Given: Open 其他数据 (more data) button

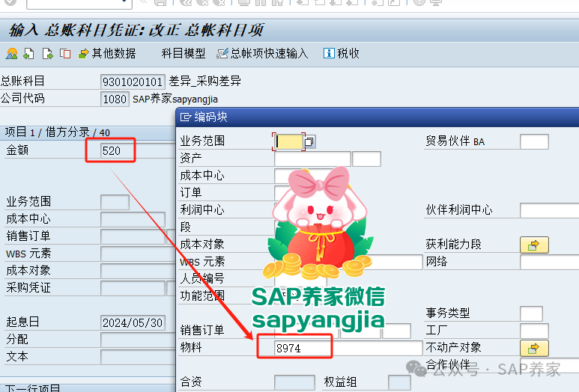Looking at the screenshot, I should [x=107, y=53].
